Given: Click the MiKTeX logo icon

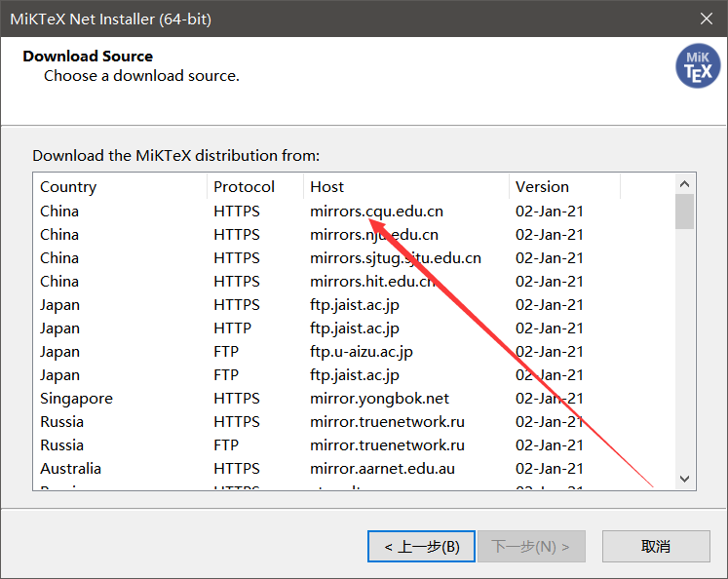Looking at the screenshot, I should [698, 66].
